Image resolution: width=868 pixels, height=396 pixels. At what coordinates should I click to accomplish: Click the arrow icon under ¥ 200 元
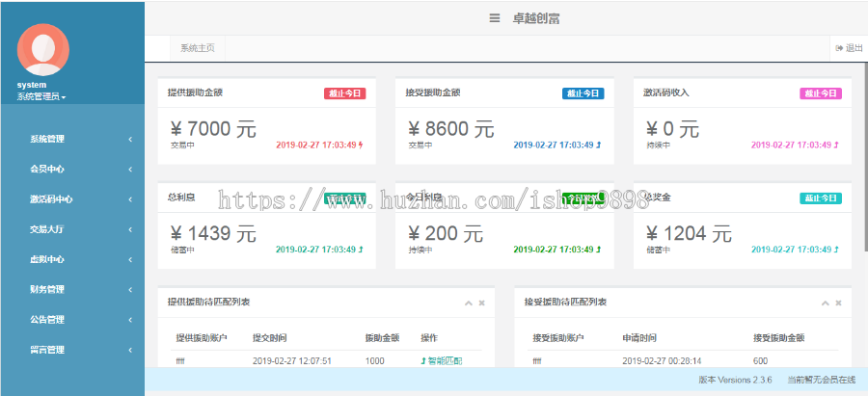pos(599,250)
